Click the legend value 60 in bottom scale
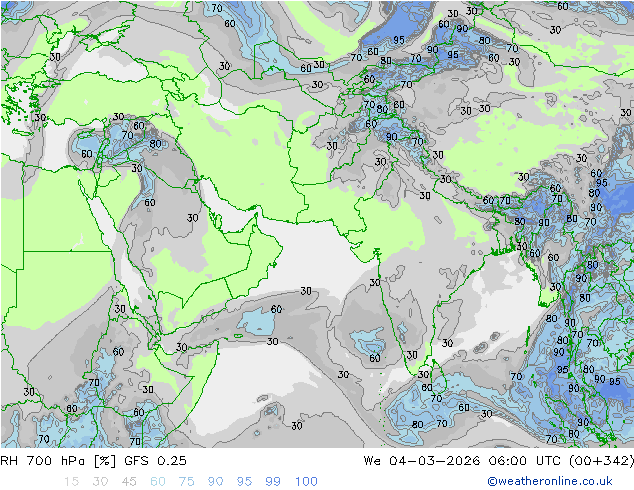 (158, 481)
